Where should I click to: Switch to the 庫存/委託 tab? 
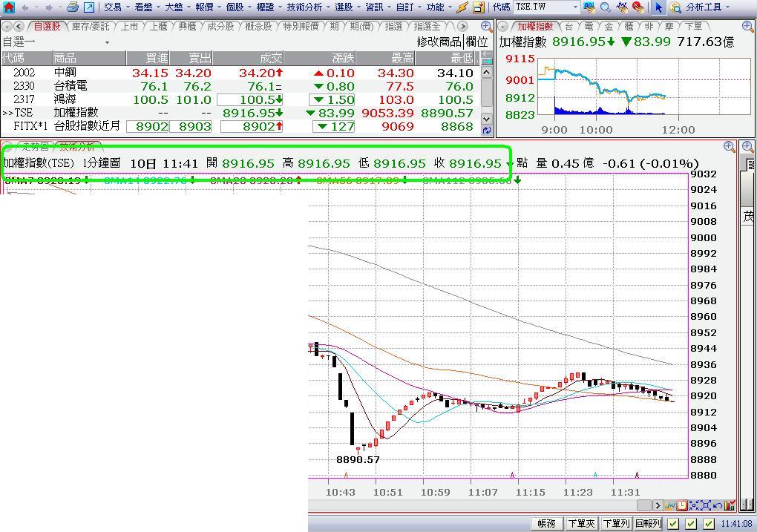click(91, 27)
